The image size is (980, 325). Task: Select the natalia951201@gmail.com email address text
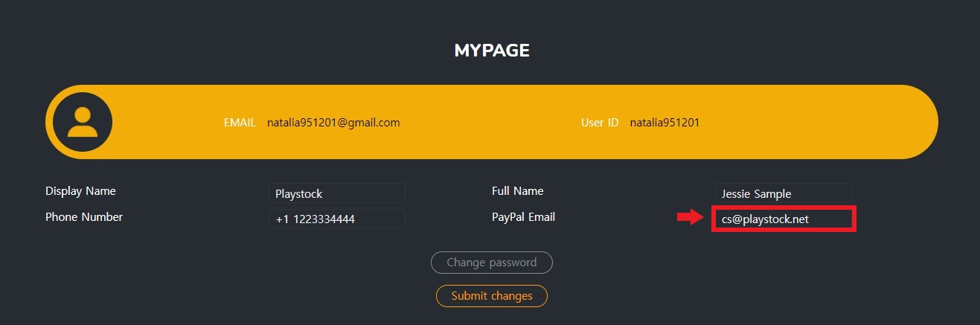click(x=333, y=123)
